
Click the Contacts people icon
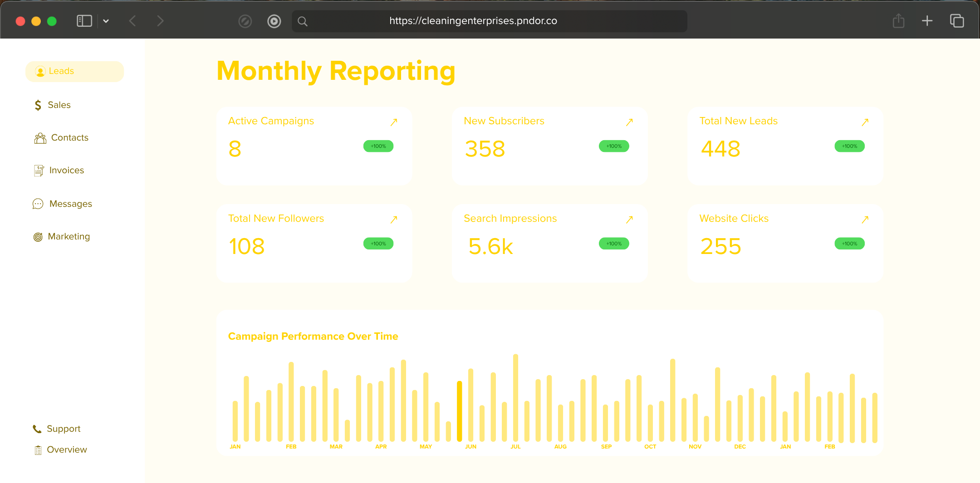[x=40, y=138]
